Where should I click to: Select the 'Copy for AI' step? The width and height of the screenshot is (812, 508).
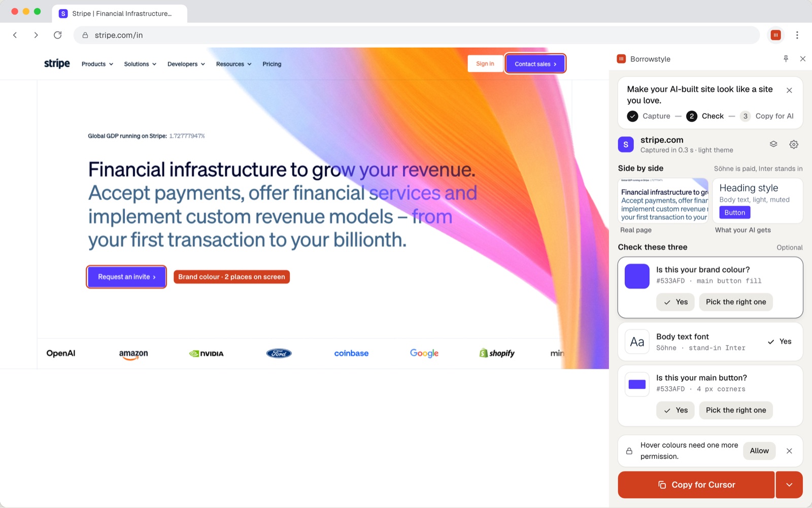767,116
